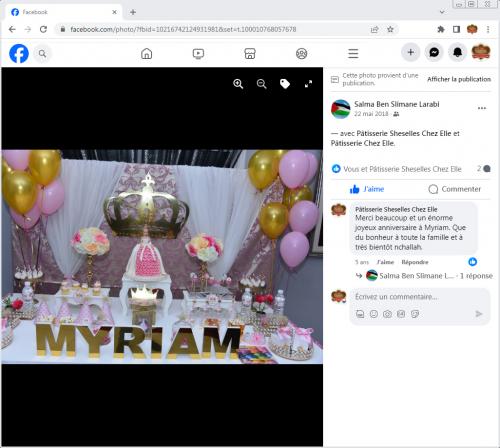The width and height of the screenshot is (500, 448).
Task: Insert a GIF in comment
Action: [401, 314]
